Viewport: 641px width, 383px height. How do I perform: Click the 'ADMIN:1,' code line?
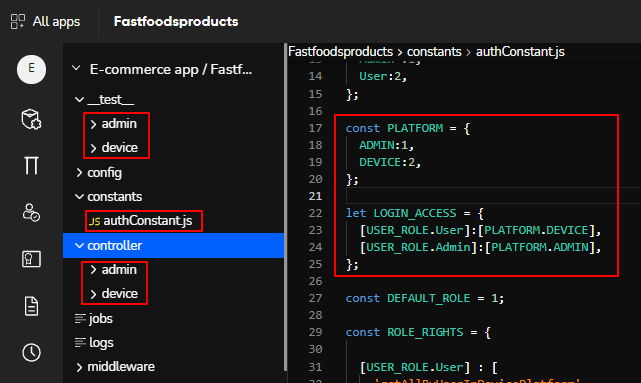[386, 146]
